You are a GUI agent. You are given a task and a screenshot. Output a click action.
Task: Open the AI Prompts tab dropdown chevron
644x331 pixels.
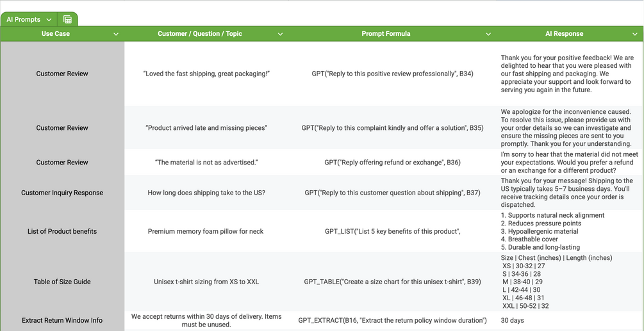coord(49,20)
